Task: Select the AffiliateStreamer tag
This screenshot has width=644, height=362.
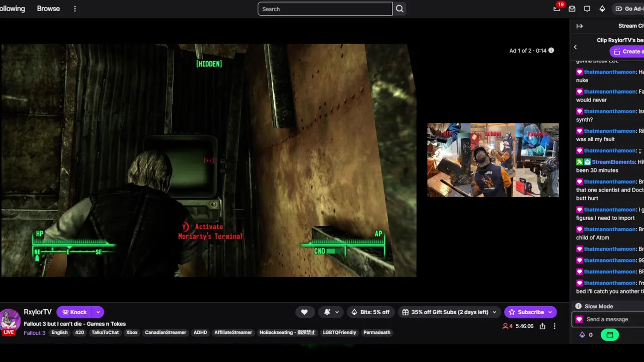Action: 233,333
